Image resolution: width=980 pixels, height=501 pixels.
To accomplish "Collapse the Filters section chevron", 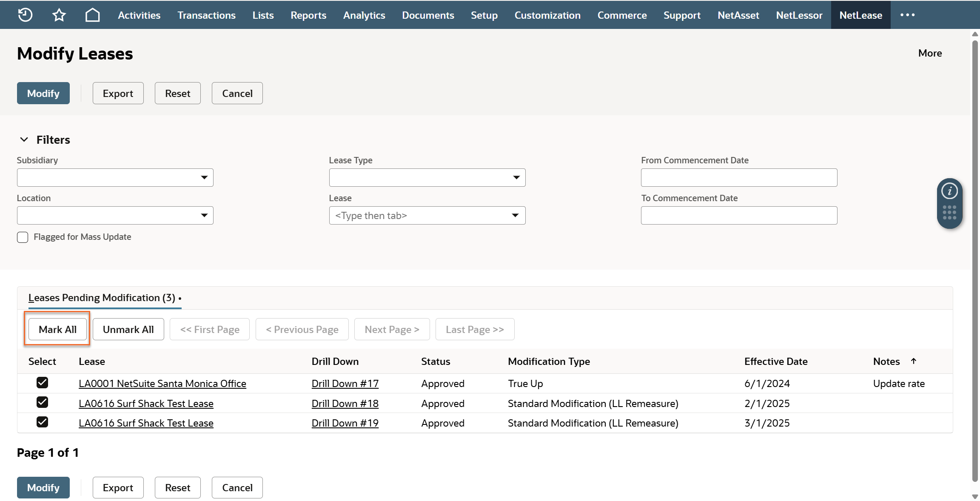I will (x=24, y=139).
